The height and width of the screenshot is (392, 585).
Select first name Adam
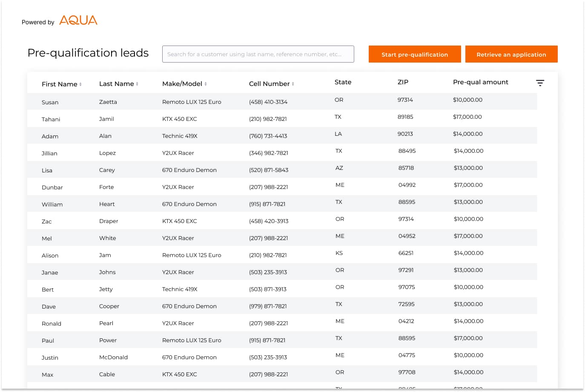point(50,136)
